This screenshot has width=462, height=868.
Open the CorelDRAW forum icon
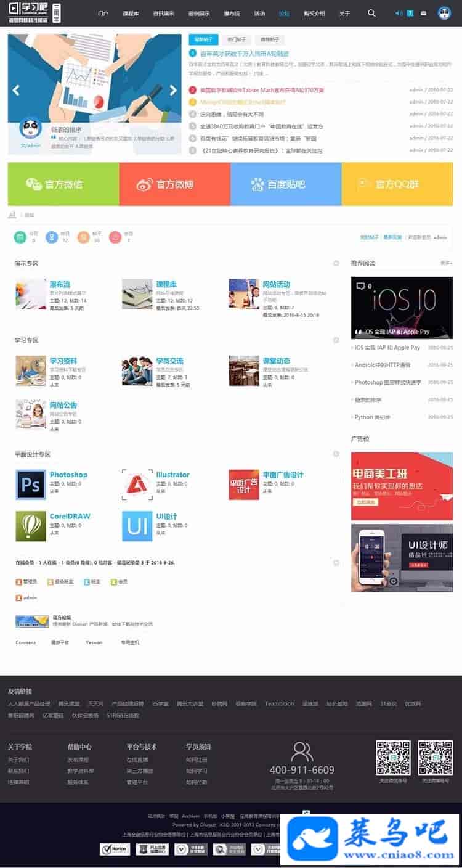pos(31,526)
